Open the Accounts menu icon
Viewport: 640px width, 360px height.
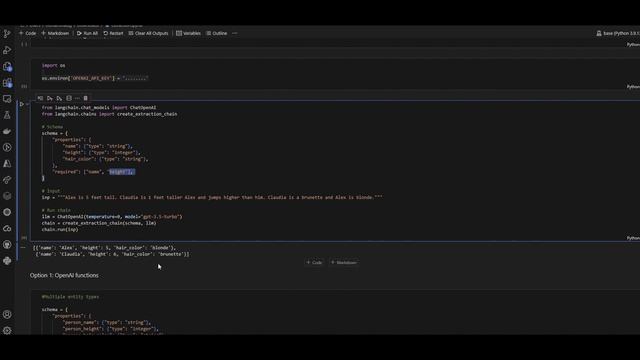[x=7, y=314]
